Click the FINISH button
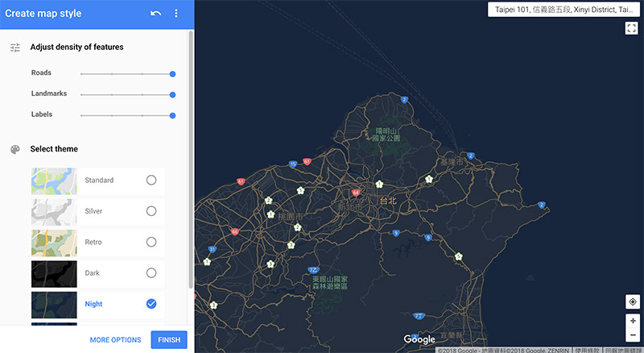 [x=169, y=340]
